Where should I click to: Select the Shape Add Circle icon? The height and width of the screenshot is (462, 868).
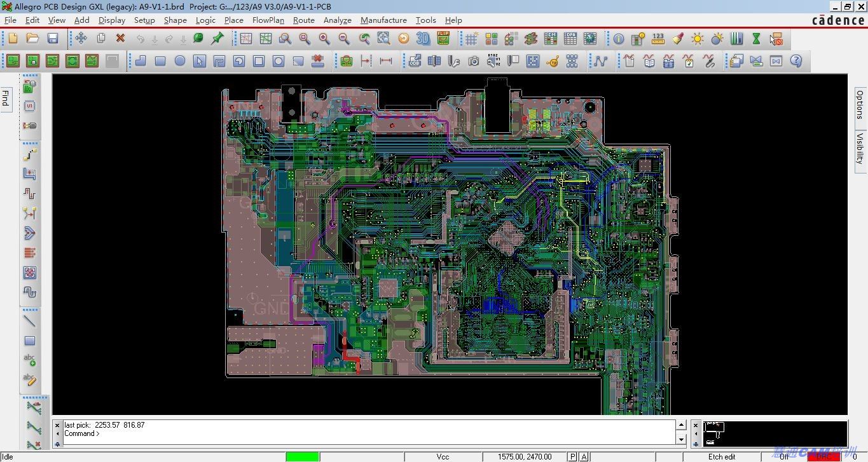pos(180,61)
